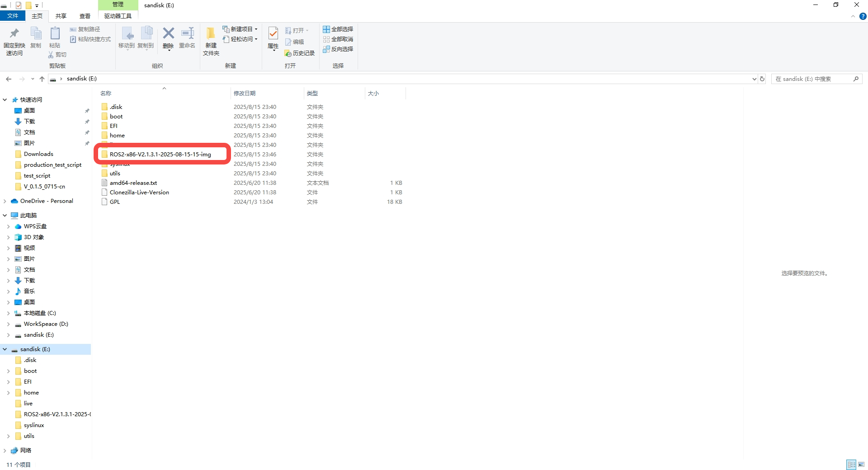Select all items using 全部选择
The width and height of the screenshot is (868, 470).
point(338,29)
